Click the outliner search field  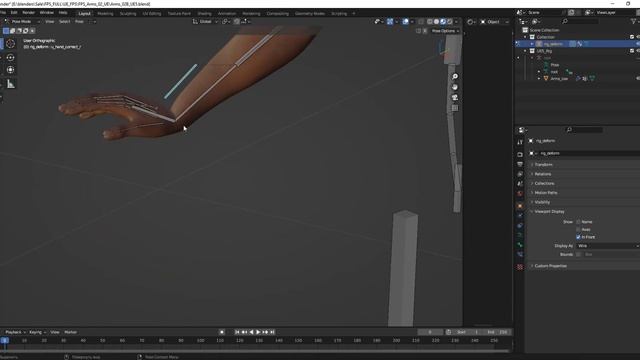[581, 21]
